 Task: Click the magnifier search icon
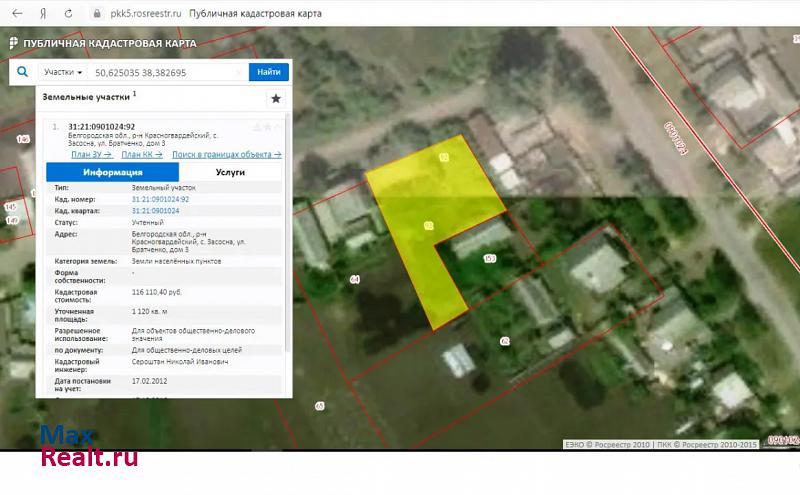22,72
